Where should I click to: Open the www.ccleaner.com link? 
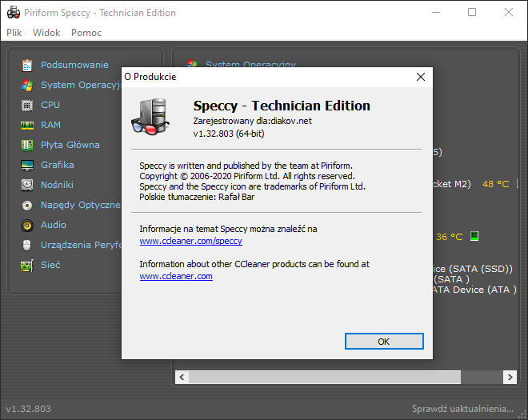point(176,276)
